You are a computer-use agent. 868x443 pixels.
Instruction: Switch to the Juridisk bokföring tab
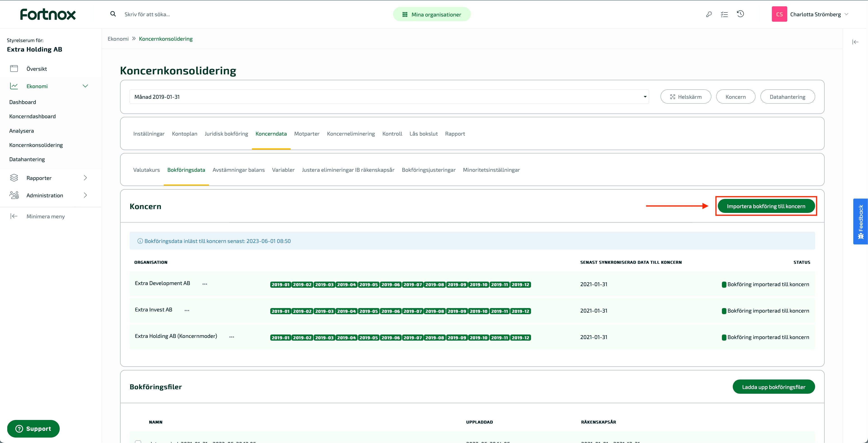tap(226, 134)
